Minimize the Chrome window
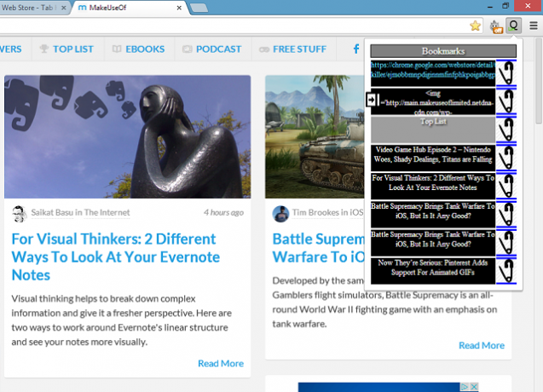The height and width of the screenshot is (392, 543). point(490,6)
